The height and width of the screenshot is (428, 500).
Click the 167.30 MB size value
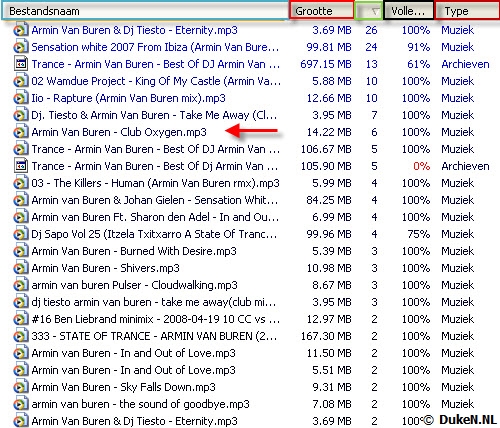(326, 336)
